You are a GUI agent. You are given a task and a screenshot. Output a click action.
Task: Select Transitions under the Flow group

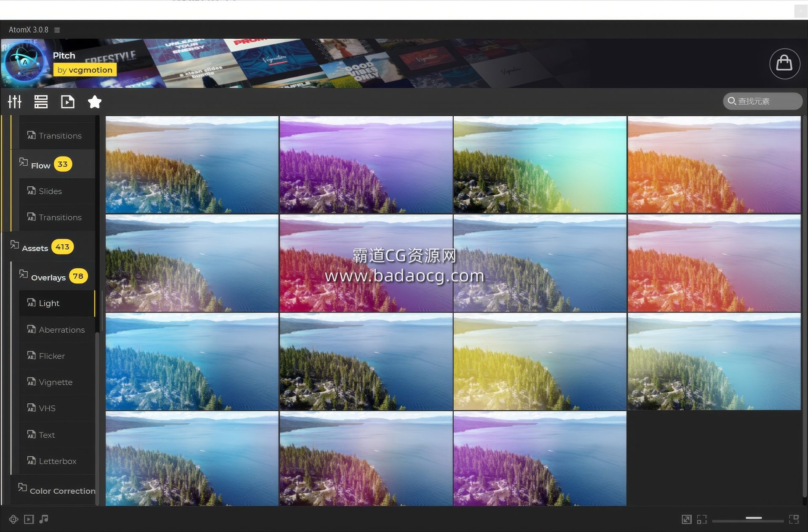[57, 217]
